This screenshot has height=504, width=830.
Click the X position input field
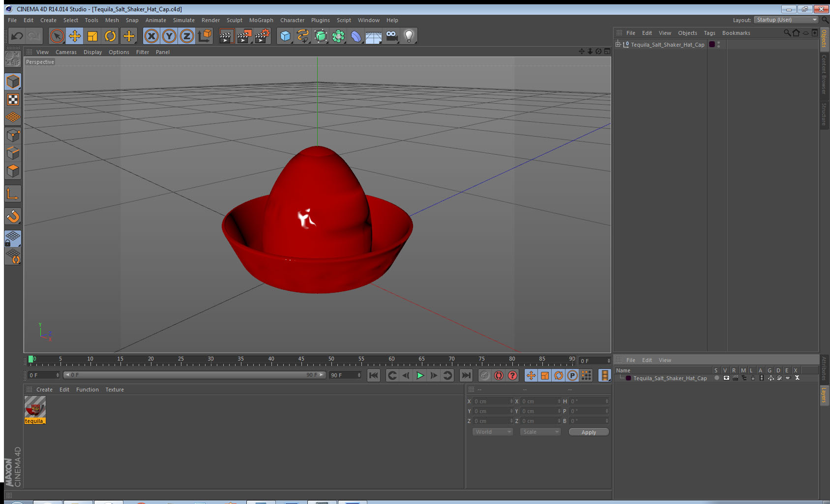click(x=493, y=401)
